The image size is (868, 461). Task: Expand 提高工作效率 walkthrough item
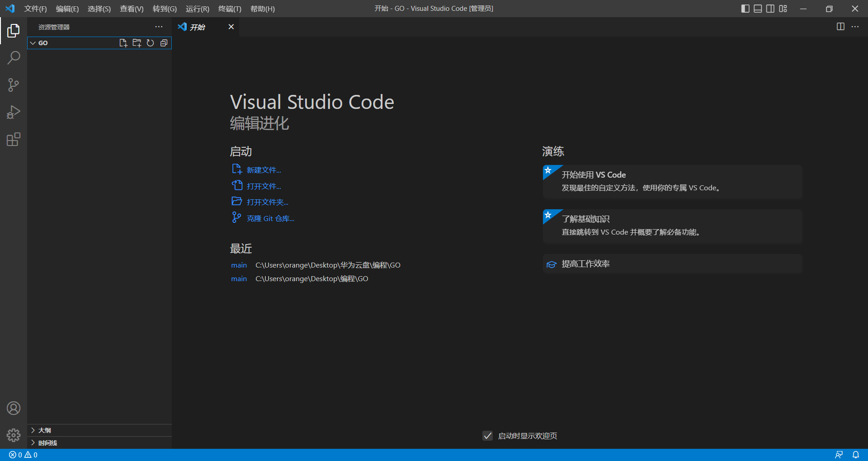click(x=672, y=264)
